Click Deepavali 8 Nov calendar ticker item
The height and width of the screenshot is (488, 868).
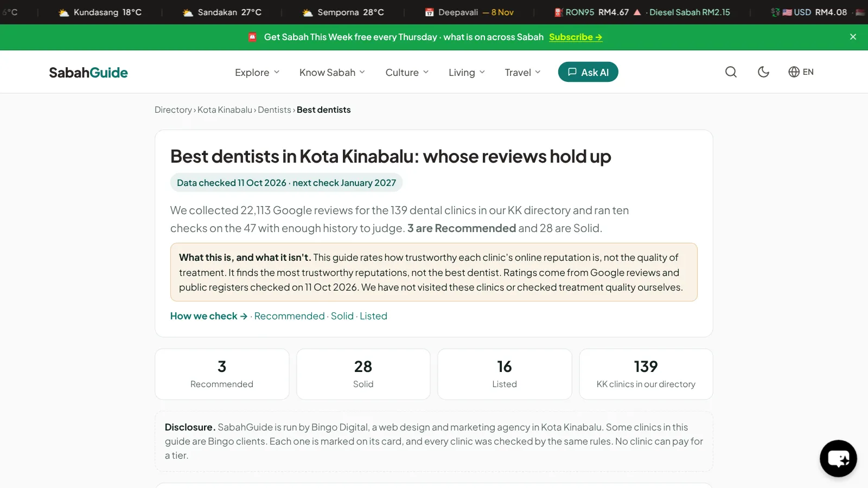coord(469,12)
